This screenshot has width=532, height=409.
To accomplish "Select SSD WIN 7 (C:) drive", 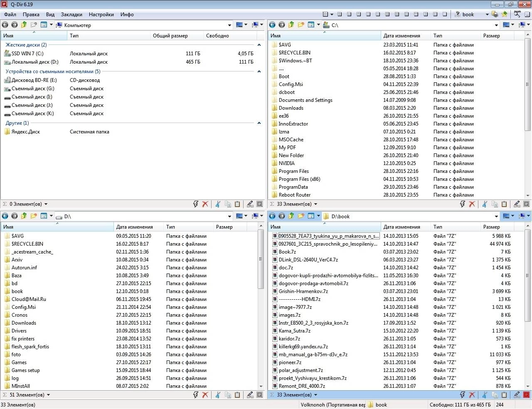I will pyautogui.click(x=27, y=53).
